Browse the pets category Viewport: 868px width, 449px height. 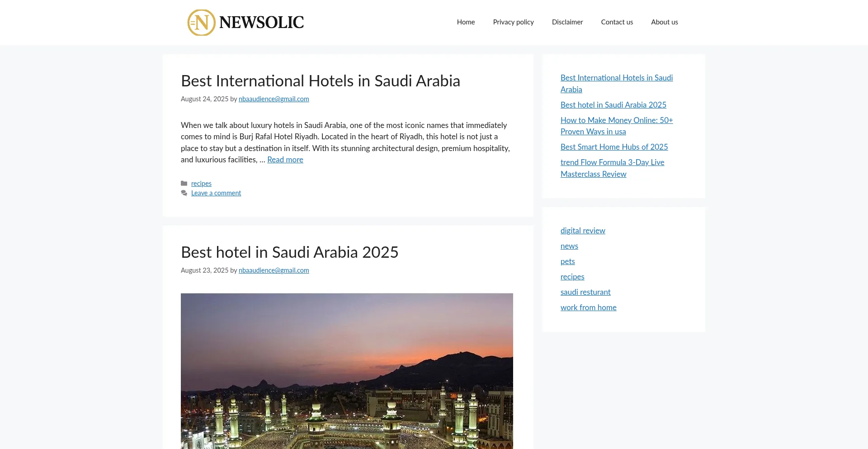coord(568,261)
